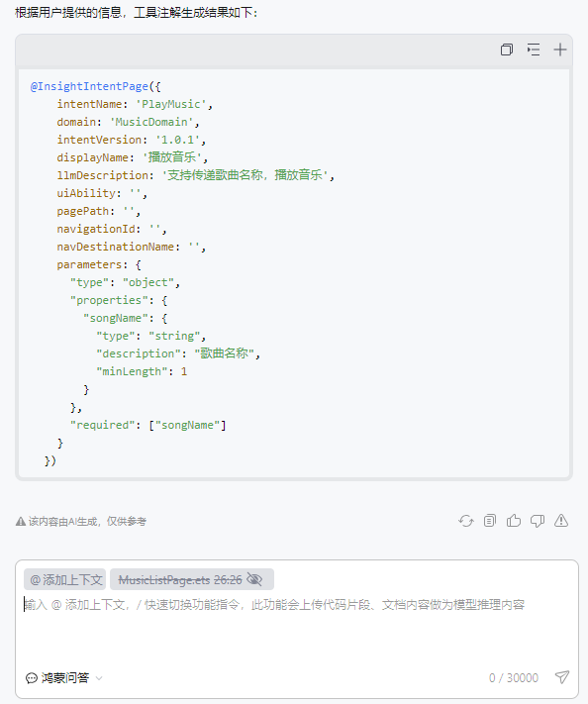Report the answer with warning icon
588x704 pixels.
tap(561, 521)
